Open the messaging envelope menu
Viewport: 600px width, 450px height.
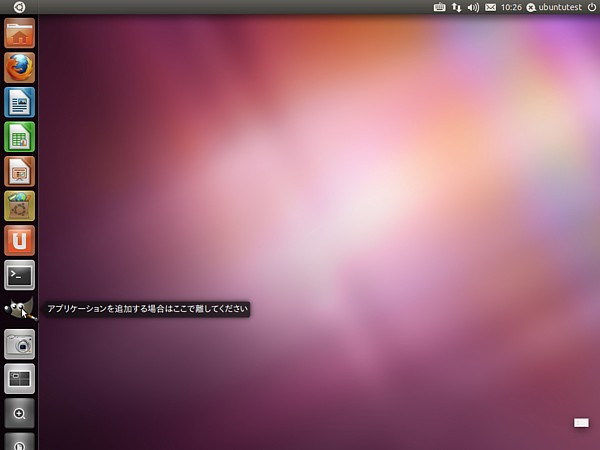coord(491,7)
